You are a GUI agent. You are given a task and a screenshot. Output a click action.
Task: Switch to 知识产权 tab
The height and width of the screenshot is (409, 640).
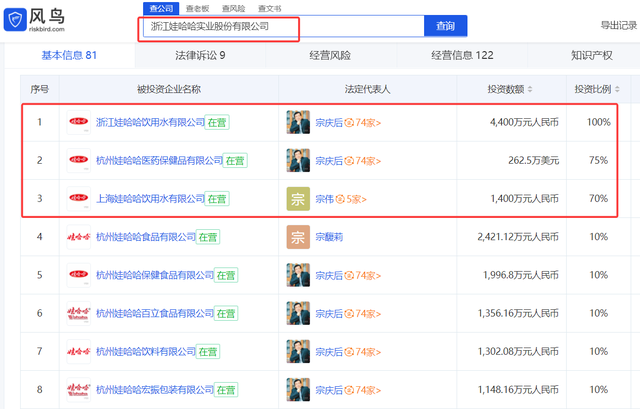tap(591, 55)
